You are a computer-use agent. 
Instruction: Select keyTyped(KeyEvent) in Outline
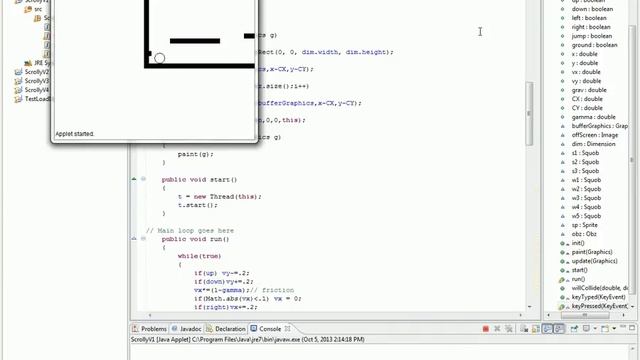pyautogui.click(x=598, y=297)
